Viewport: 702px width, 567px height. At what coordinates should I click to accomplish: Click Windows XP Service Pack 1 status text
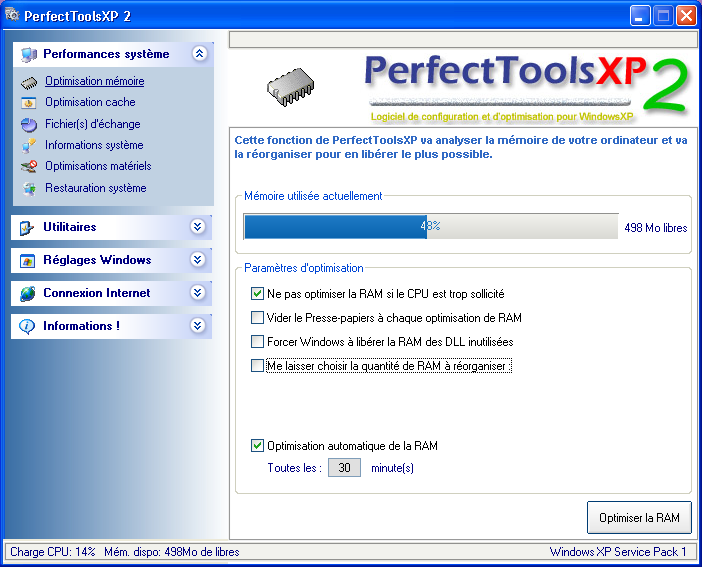[618, 552]
